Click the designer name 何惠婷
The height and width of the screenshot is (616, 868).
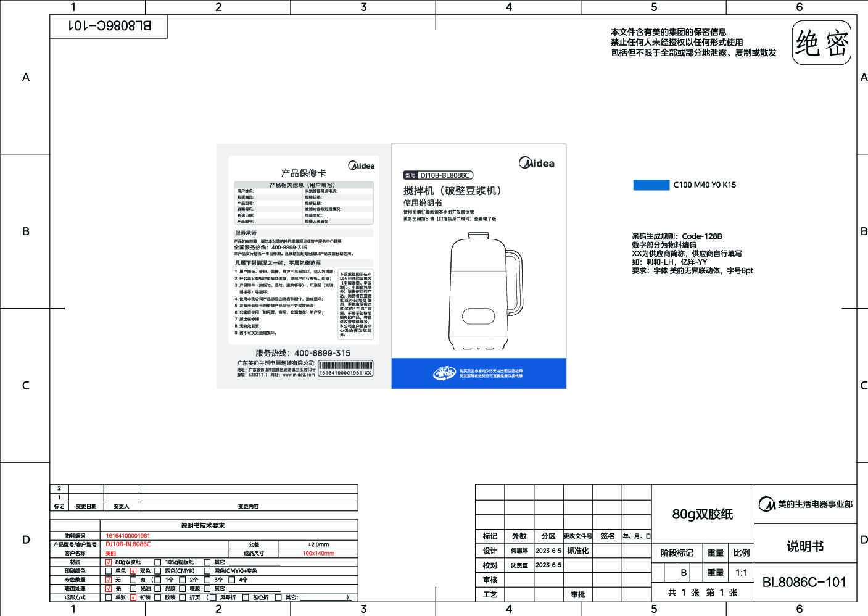click(x=519, y=551)
